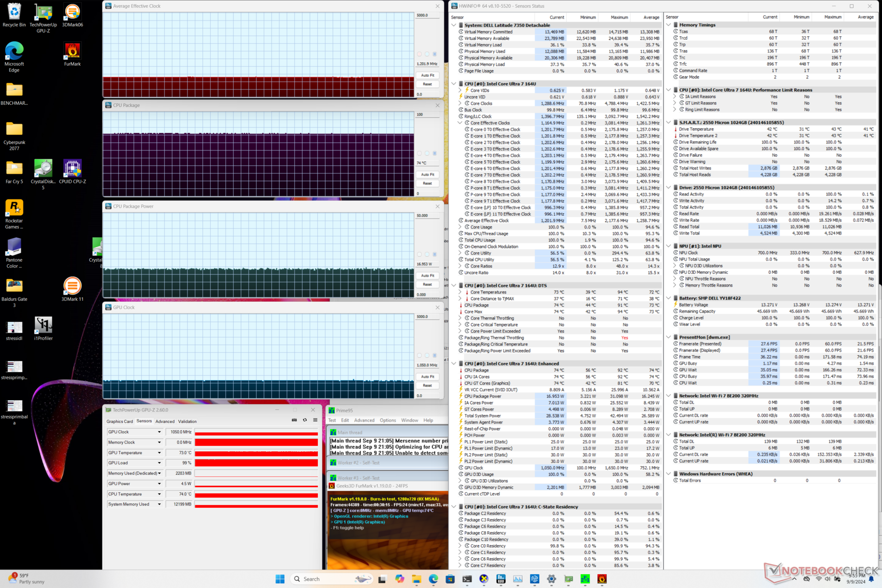The width and height of the screenshot is (882, 588).
Task: Pick the blue color swatch in CPU Package graph
Action: [x=435, y=153]
